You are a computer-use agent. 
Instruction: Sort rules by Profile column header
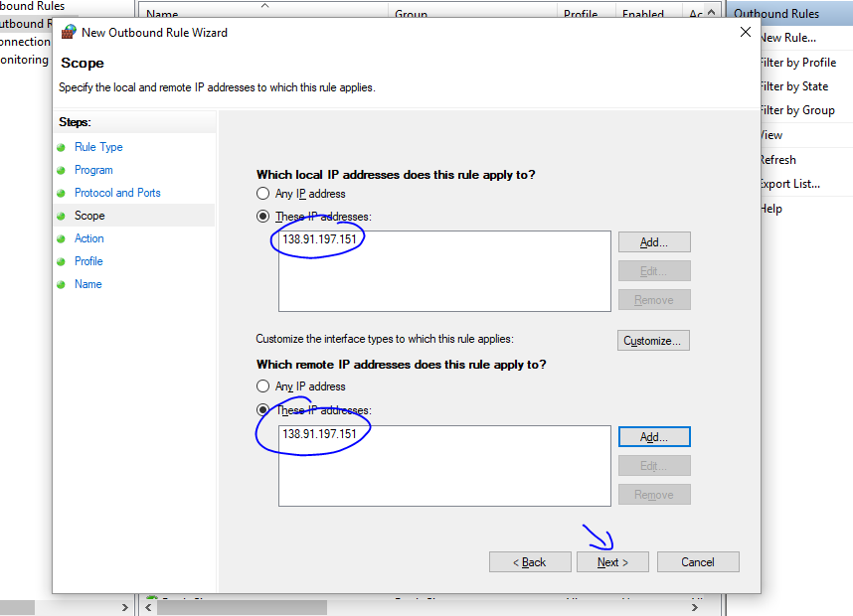586,13
